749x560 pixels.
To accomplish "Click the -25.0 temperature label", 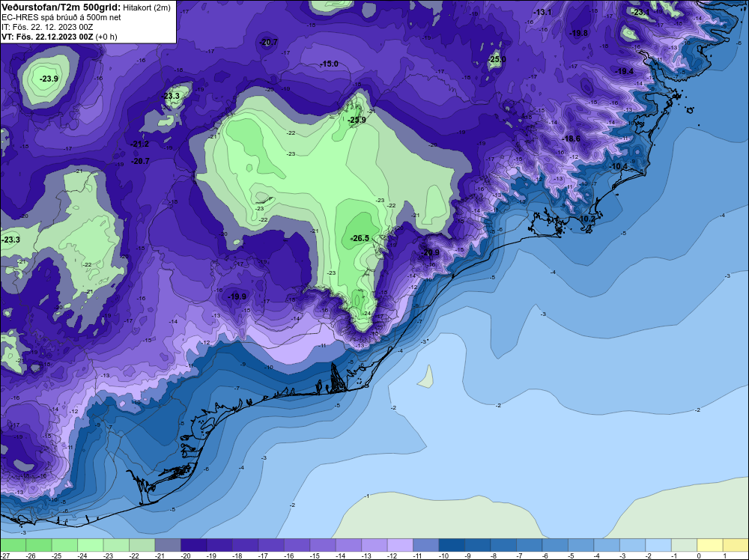I will pyautogui.click(x=497, y=60).
